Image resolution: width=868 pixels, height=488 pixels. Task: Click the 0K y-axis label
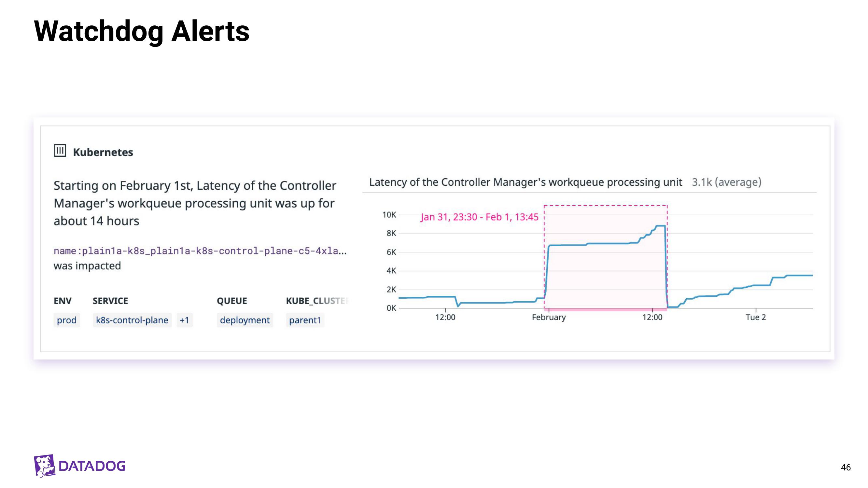391,308
